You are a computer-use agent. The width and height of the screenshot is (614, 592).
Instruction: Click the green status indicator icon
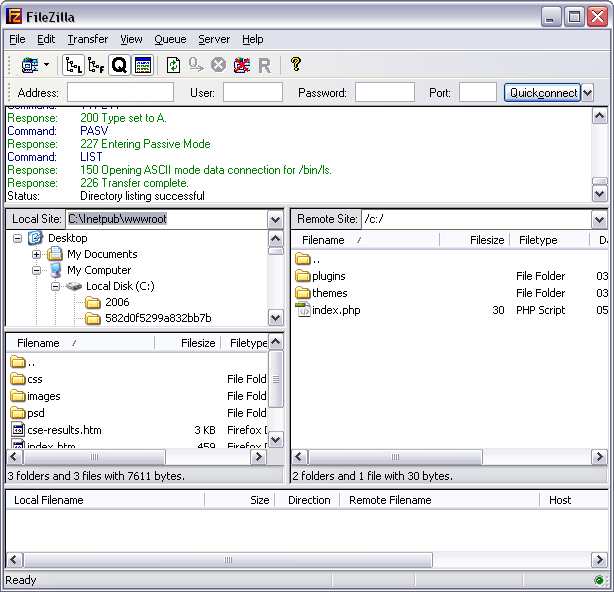tap(599, 579)
